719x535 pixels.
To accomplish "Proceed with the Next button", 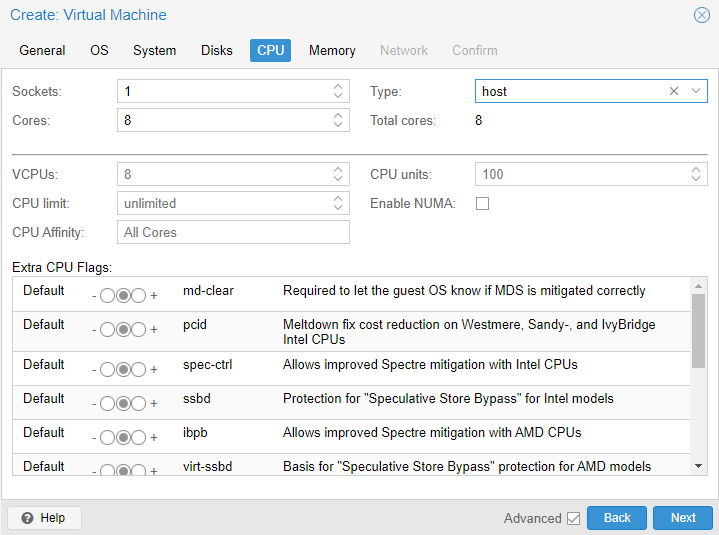I will (x=683, y=518).
